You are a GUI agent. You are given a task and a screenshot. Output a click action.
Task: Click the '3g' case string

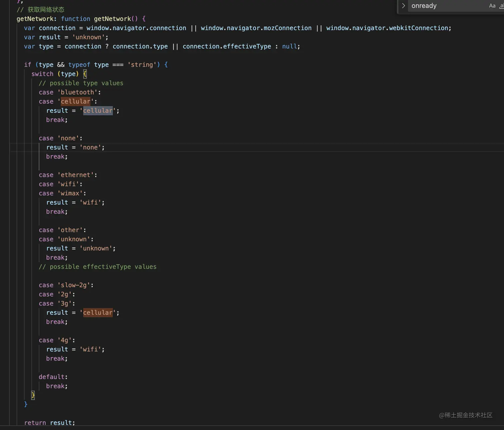click(64, 303)
